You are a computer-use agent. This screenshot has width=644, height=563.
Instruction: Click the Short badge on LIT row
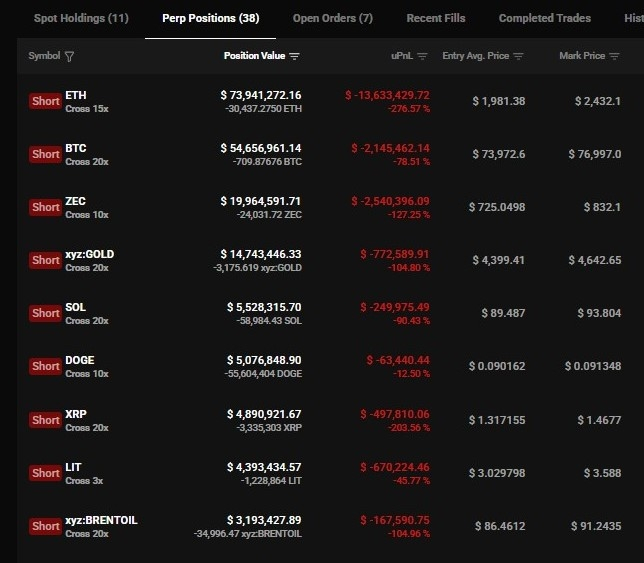click(46, 473)
